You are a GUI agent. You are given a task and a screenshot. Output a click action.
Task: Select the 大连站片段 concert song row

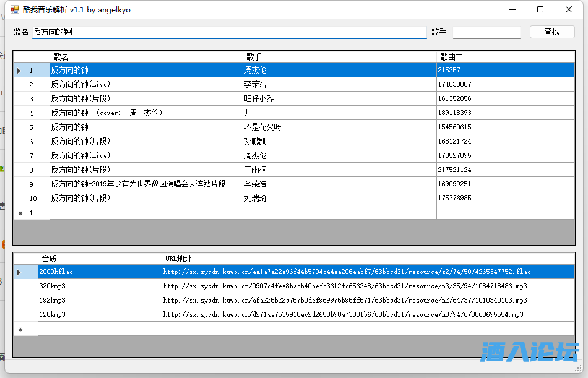(x=146, y=184)
